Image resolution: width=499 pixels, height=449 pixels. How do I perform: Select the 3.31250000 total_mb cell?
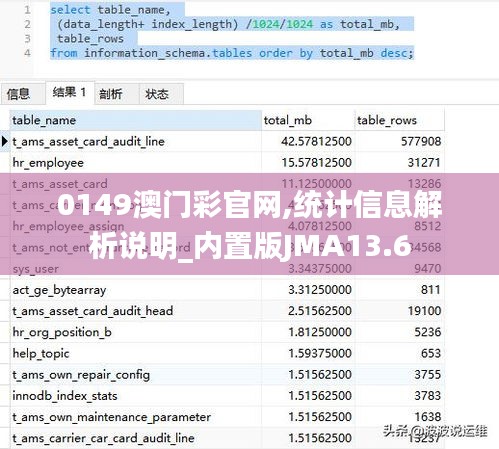click(308, 290)
